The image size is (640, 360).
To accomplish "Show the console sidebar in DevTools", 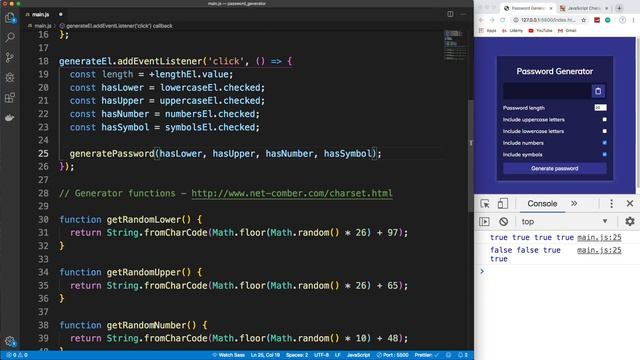I will (x=484, y=222).
